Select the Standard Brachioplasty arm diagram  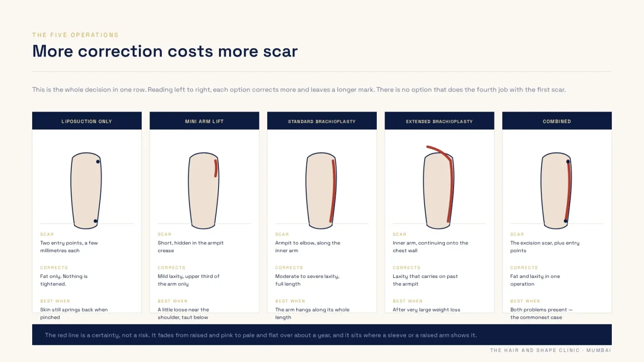click(322, 191)
